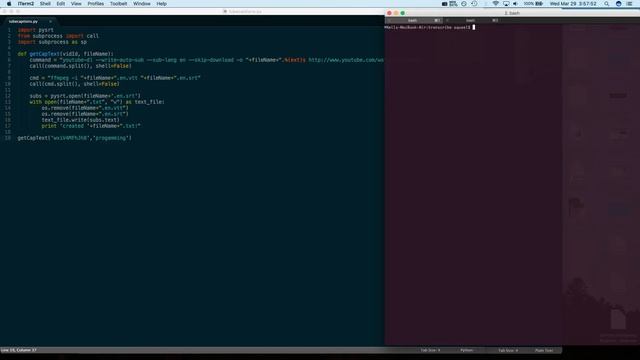Minimize the iTerm2 terminal window
The image size is (640, 360).
point(396,13)
